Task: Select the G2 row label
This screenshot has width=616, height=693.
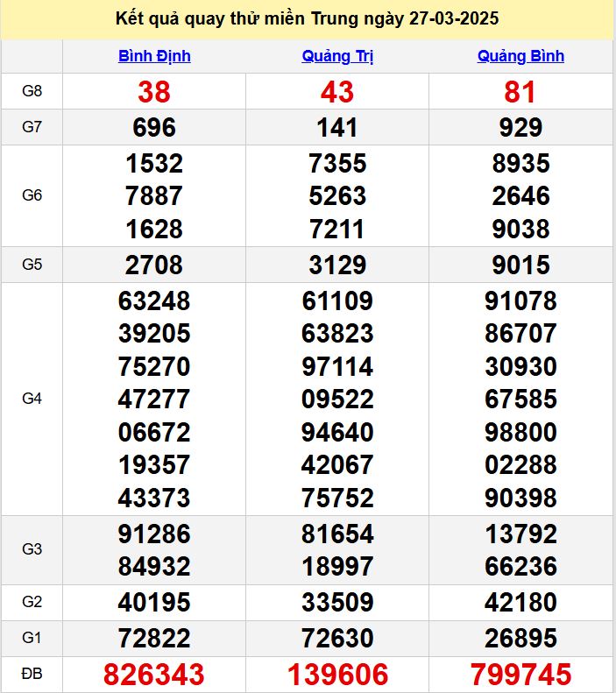Action: click(32, 602)
